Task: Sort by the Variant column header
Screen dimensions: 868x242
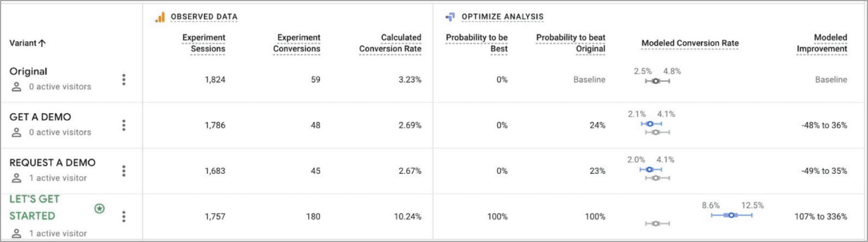Action: pos(28,43)
